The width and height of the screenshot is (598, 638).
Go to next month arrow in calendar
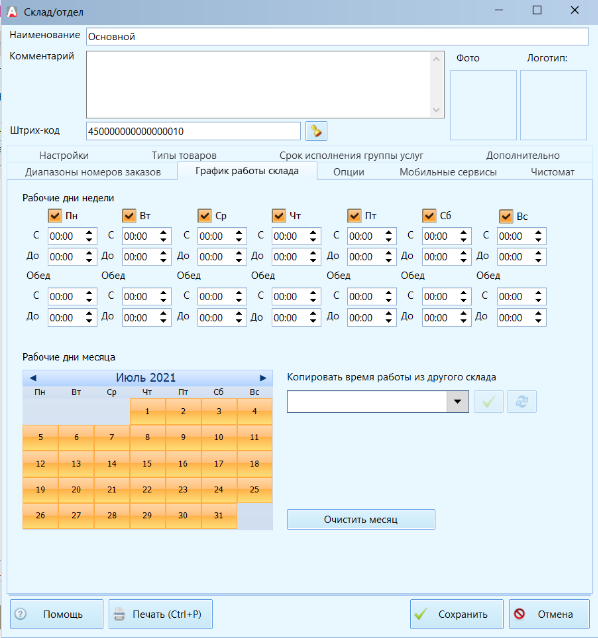[x=263, y=378]
